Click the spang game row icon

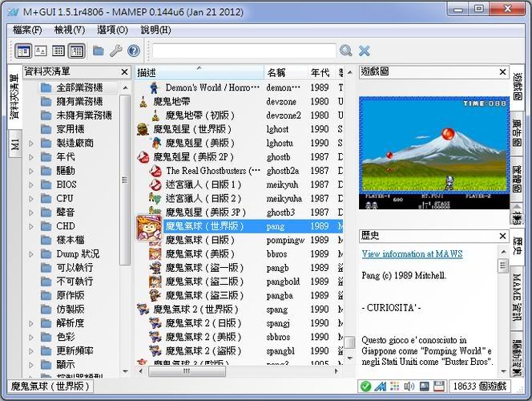(x=143, y=310)
